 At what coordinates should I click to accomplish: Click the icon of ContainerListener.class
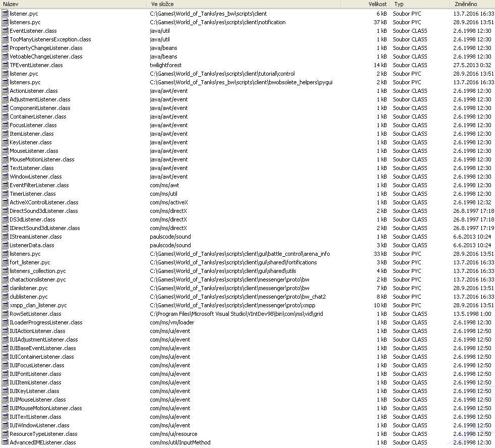point(5,116)
